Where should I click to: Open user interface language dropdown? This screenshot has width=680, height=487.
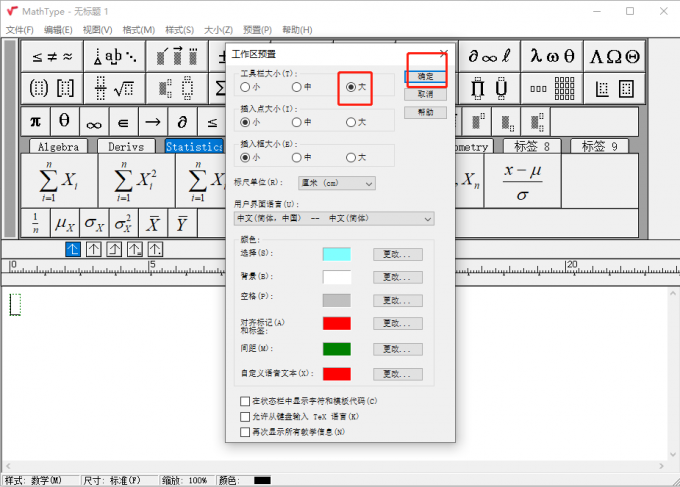pyautogui.click(x=333, y=218)
